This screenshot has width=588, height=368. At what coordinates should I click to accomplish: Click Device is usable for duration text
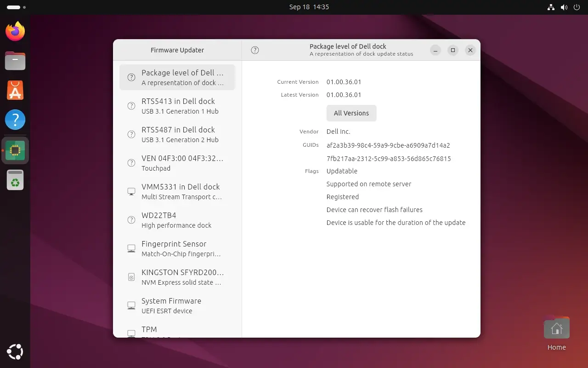coord(396,223)
